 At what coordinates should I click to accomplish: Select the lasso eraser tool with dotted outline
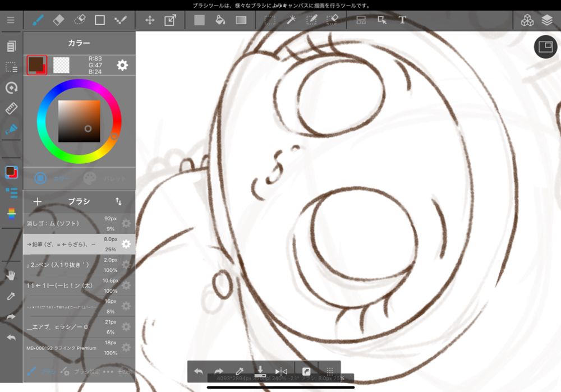(80, 20)
